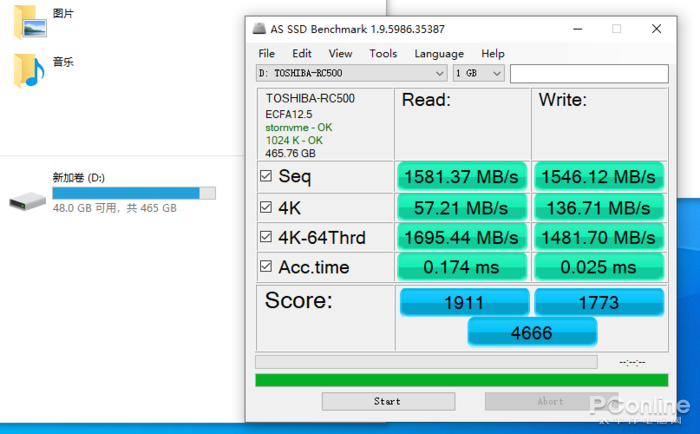
Task: Click the 音乐 folder label in Explorer
Action: pos(63,62)
